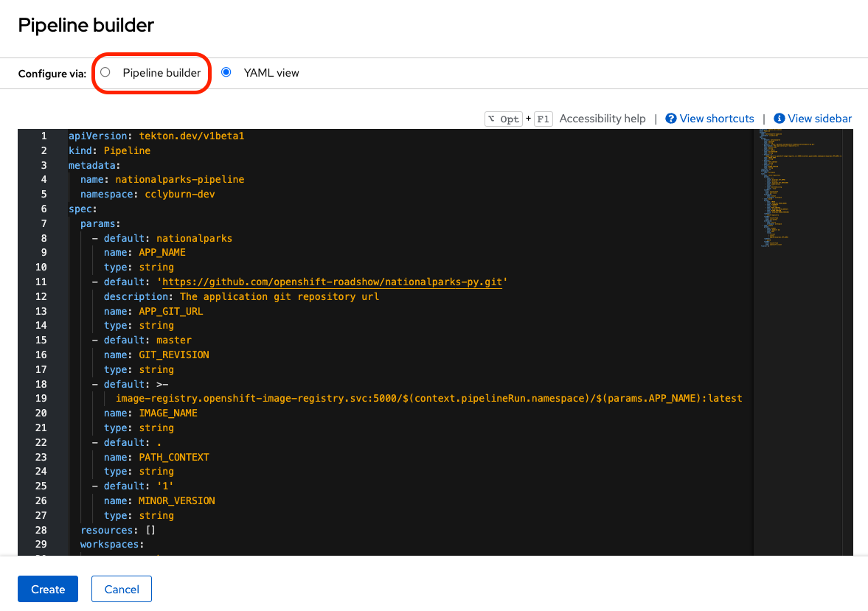
Task: Click line number 10 in gutter
Action: [41, 267]
